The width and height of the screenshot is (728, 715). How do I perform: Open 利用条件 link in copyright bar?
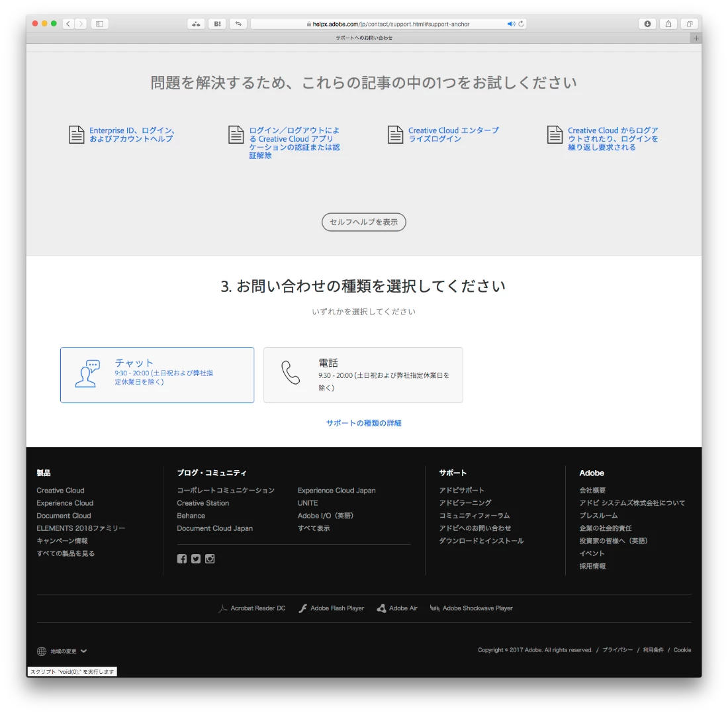tap(653, 650)
